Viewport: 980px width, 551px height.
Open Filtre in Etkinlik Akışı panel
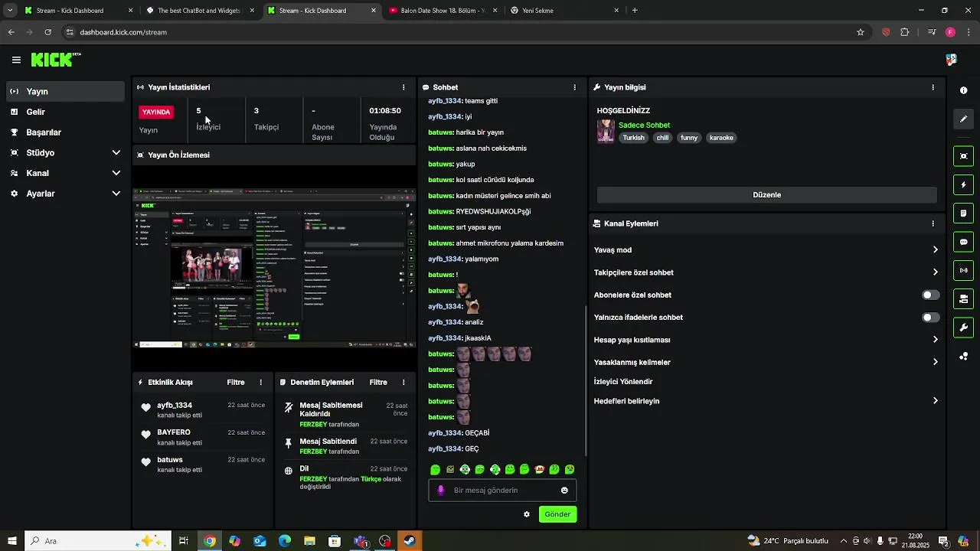point(236,382)
